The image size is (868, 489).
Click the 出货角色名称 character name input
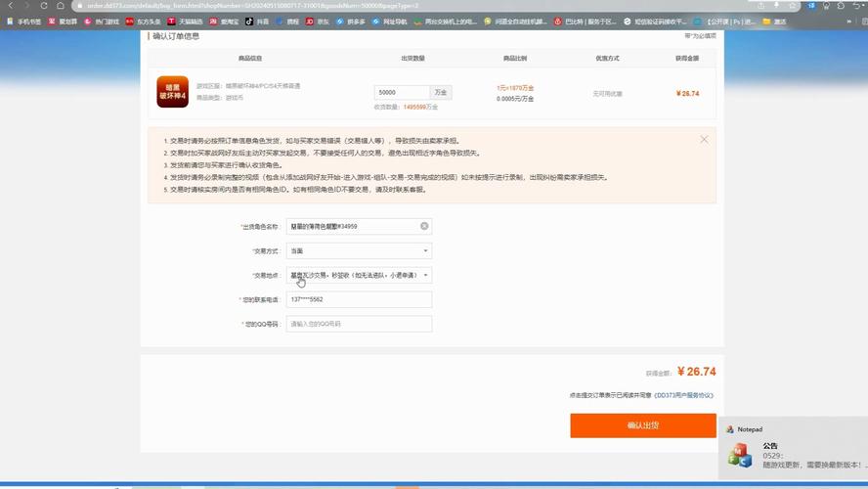coord(359,226)
